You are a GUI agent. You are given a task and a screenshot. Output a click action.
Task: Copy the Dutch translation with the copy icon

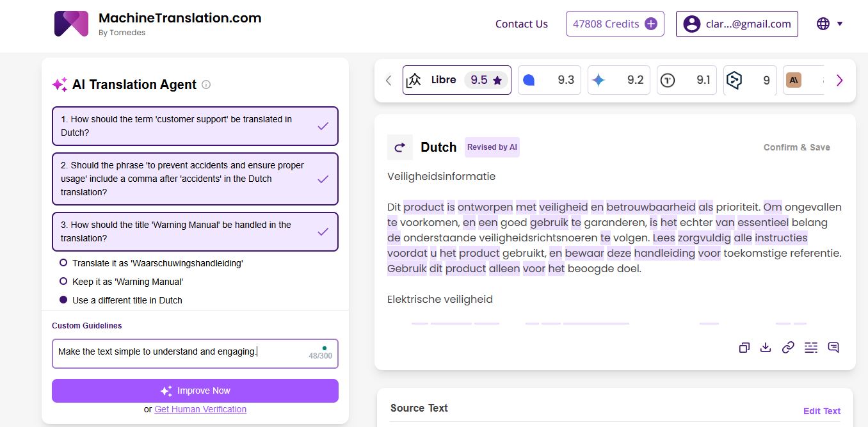pyautogui.click(x=744, y=348)
